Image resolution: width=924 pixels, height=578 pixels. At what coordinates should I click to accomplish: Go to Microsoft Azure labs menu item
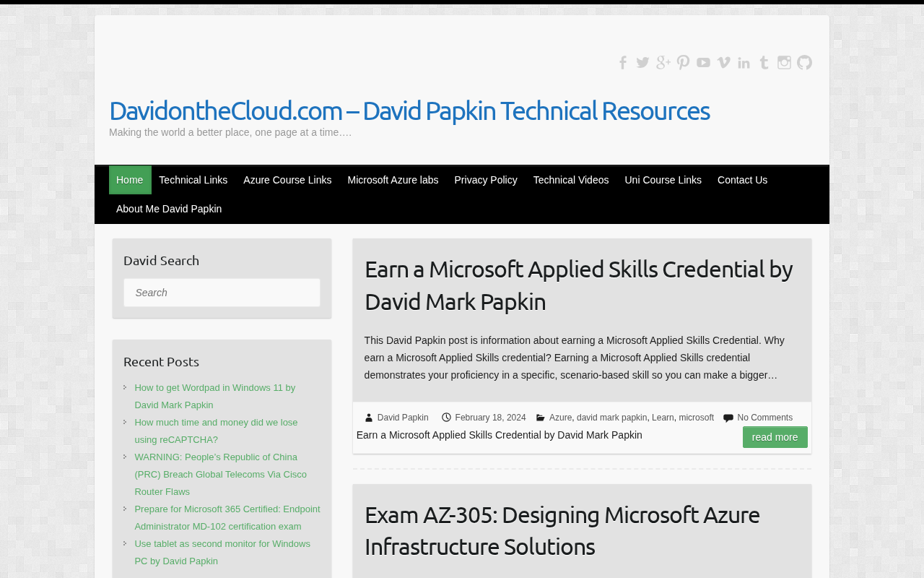[x=393, y=180]
